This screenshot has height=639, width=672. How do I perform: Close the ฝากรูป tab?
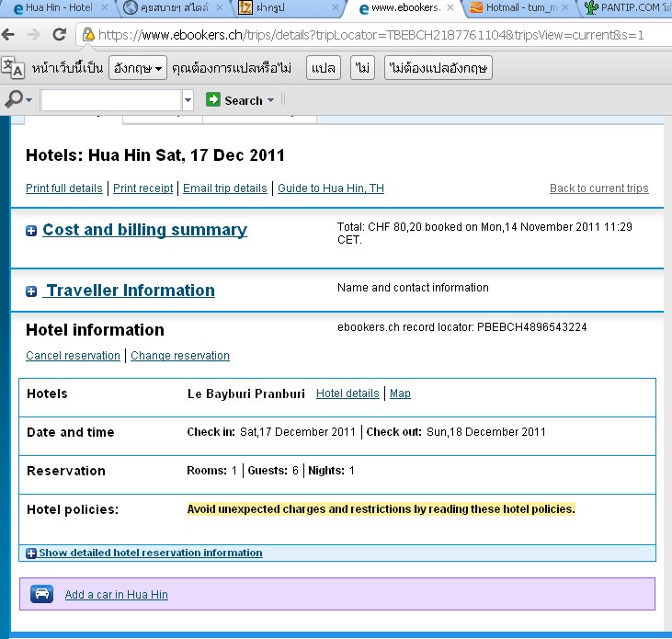click(336, 7)
